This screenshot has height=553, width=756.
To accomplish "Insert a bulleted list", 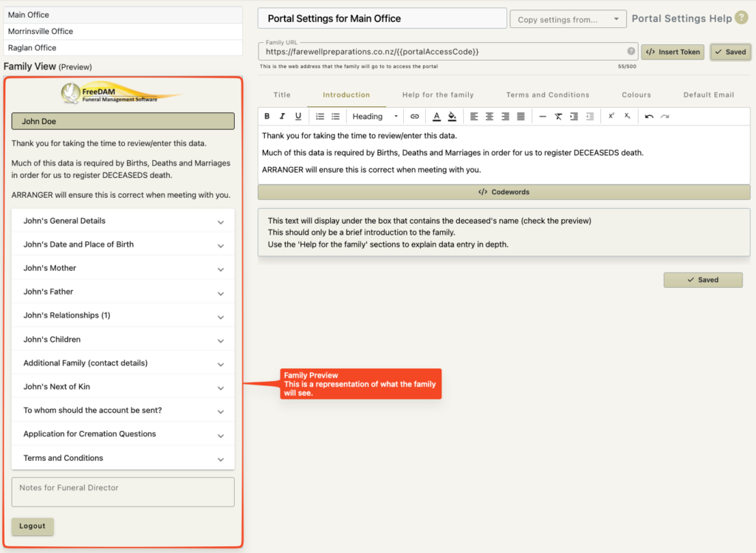I will (x=336, y=116).
